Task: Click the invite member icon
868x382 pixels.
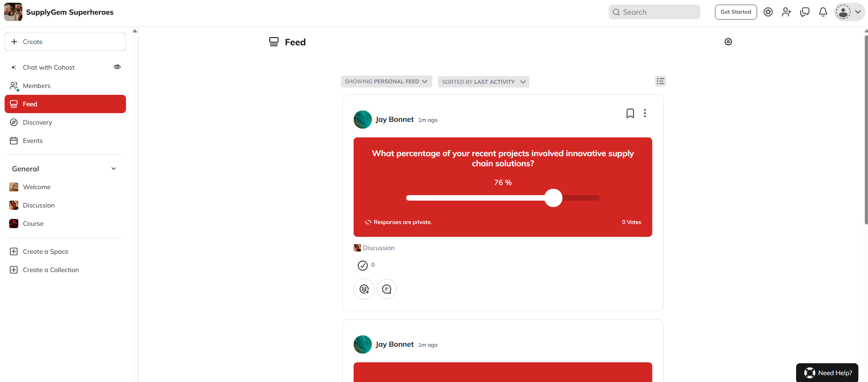Action: (786, 12)
